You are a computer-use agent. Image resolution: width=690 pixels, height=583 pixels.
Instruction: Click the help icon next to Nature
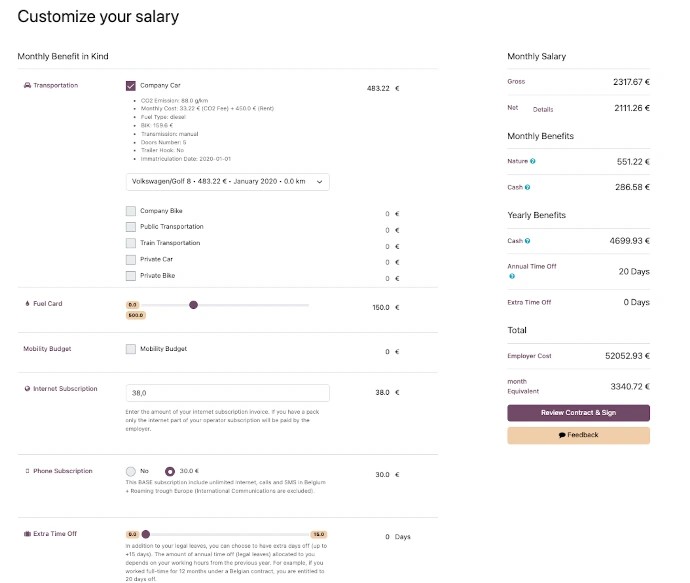tap(532, 161)
